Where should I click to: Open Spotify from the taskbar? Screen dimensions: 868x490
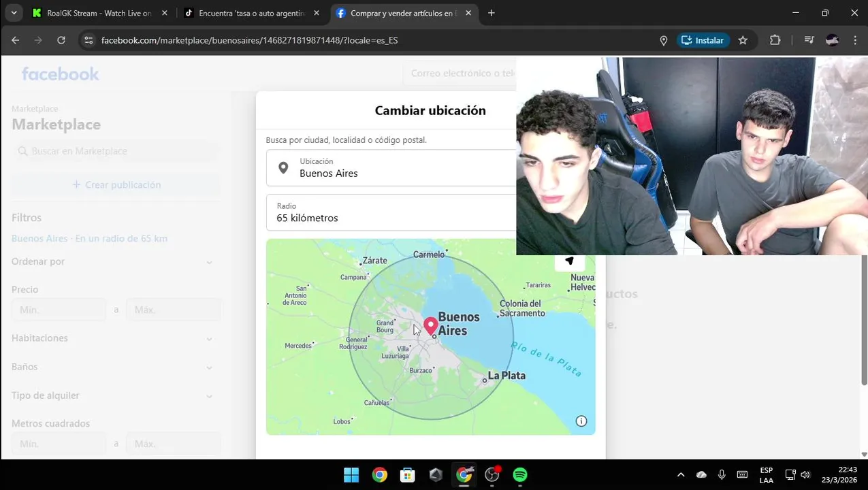(520, 475)
